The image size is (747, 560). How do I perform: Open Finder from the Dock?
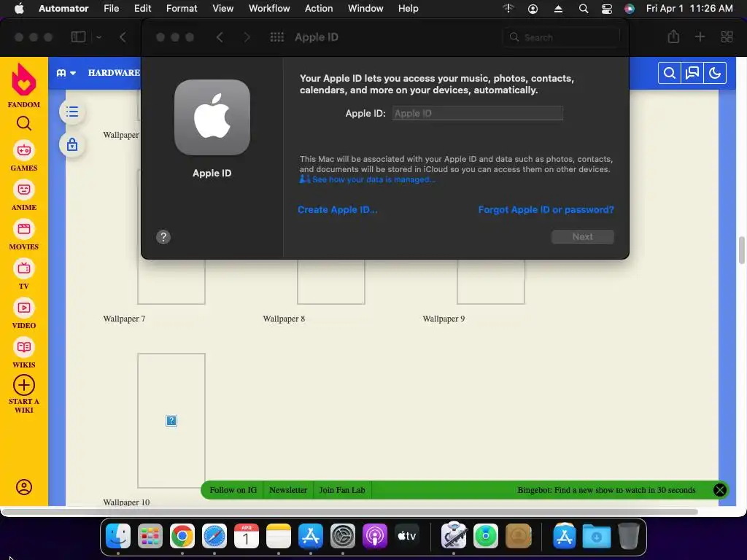point(117,536)
